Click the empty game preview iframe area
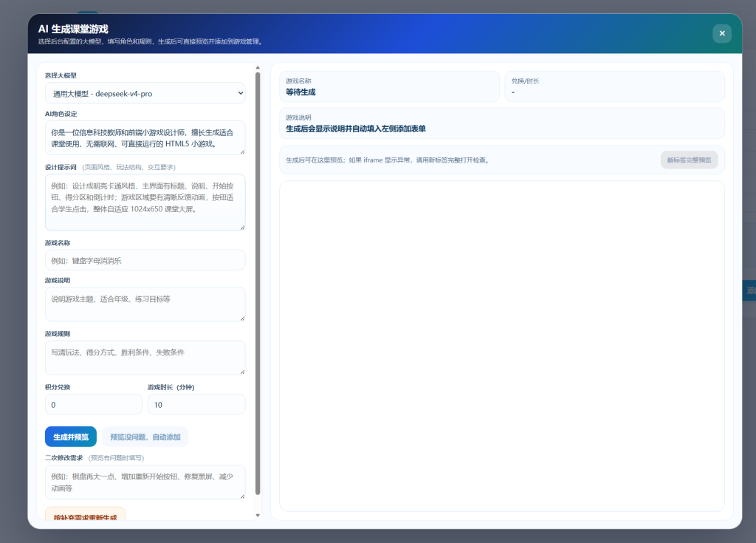 tap(502, 346)
